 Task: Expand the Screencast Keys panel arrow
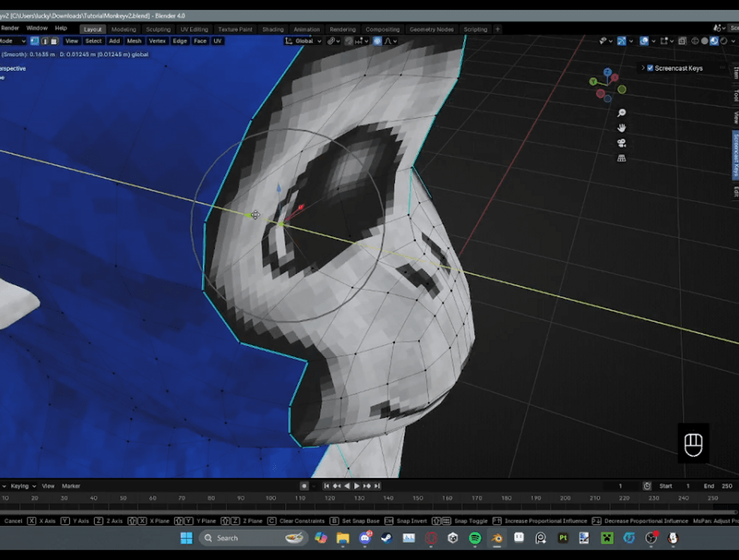tap(643, 68)
